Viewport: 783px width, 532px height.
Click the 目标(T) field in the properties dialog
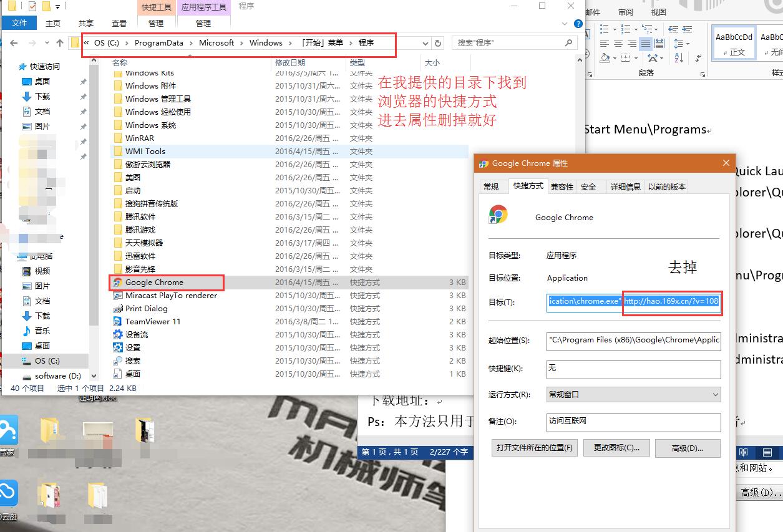[x=633, y=302]
